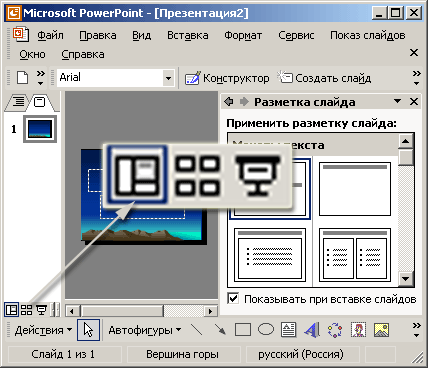The image size is (428, 368).
Task: Insert WordArt object
Action: pyautogui.click(x=312, y=330)
